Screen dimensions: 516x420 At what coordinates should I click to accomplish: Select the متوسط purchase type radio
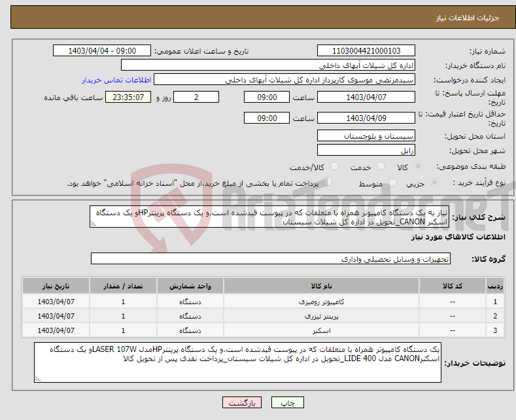click(392, 183)
